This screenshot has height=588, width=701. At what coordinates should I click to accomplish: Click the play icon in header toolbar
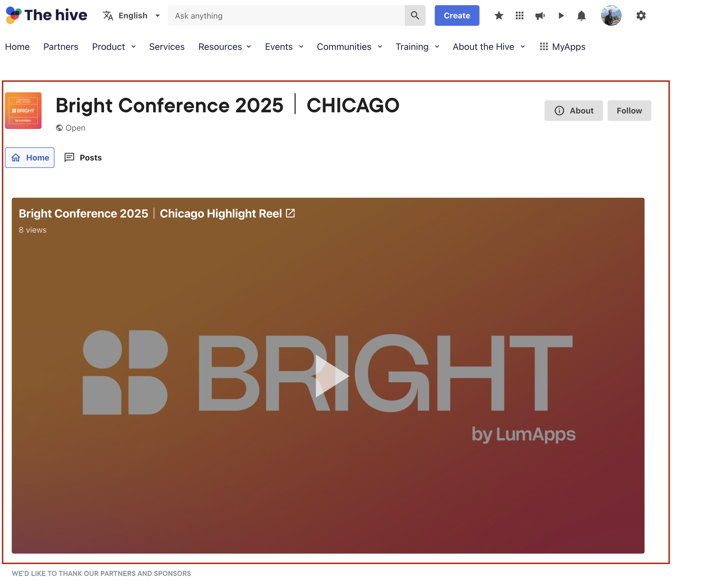[561, 16]
